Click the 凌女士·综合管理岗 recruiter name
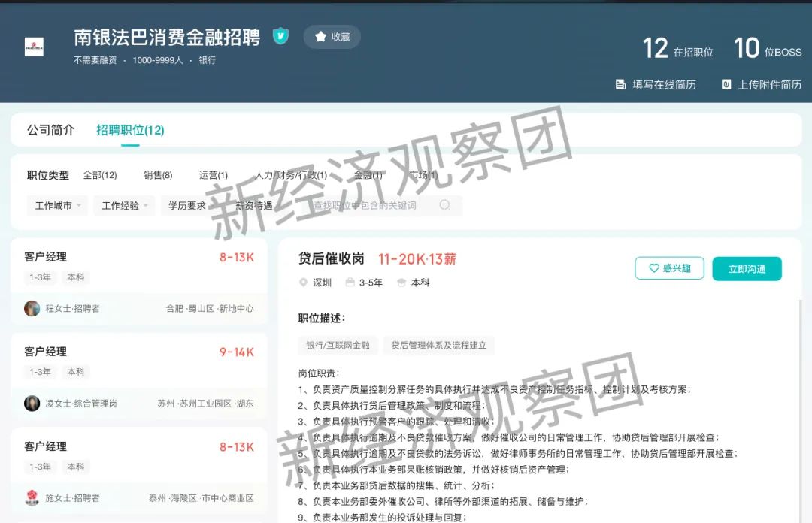 tap(81, 404)
